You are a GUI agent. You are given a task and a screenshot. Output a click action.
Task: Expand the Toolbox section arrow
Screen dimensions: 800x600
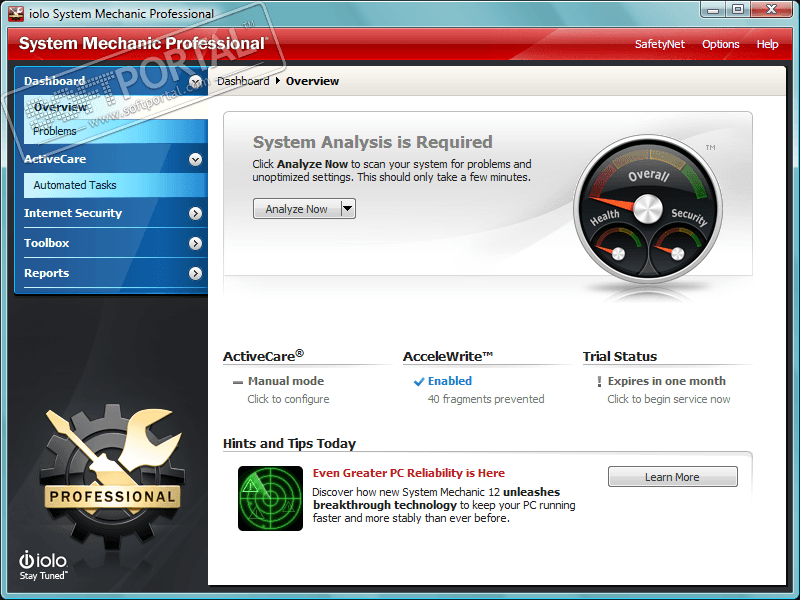point(195,243)
